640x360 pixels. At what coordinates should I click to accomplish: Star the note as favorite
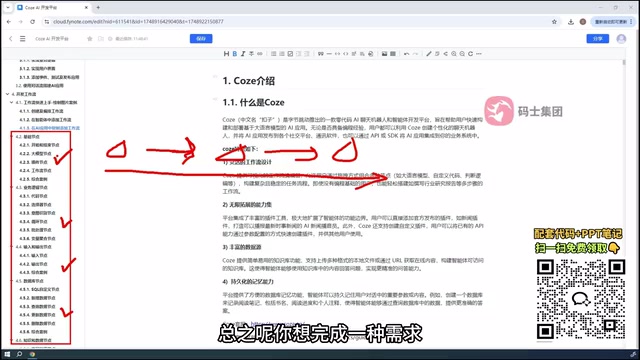point(90,39)
